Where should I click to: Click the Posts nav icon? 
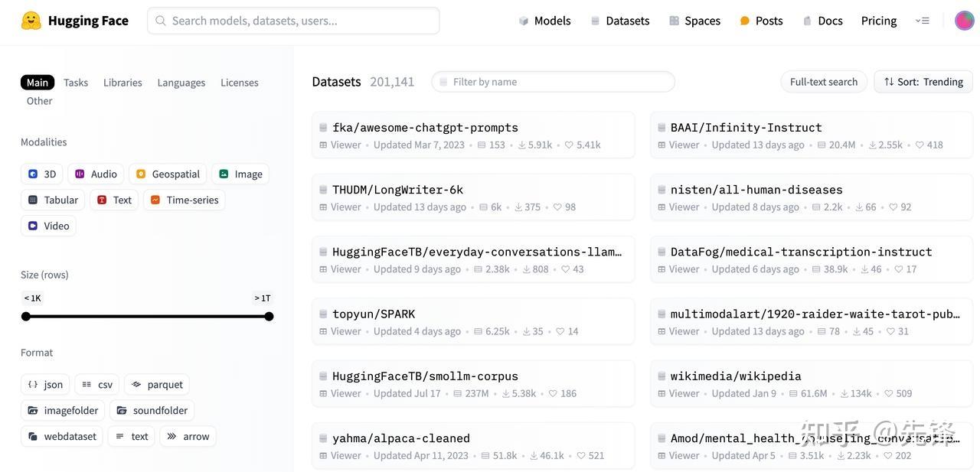(745, 21)
